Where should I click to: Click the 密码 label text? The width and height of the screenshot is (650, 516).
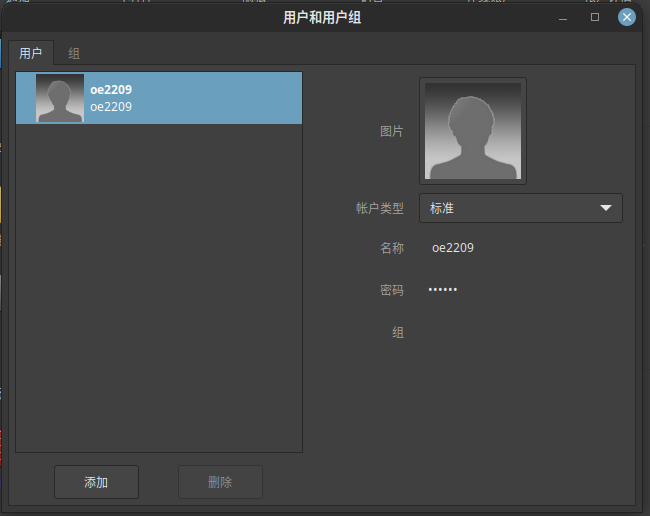click(x=392, y=290)
